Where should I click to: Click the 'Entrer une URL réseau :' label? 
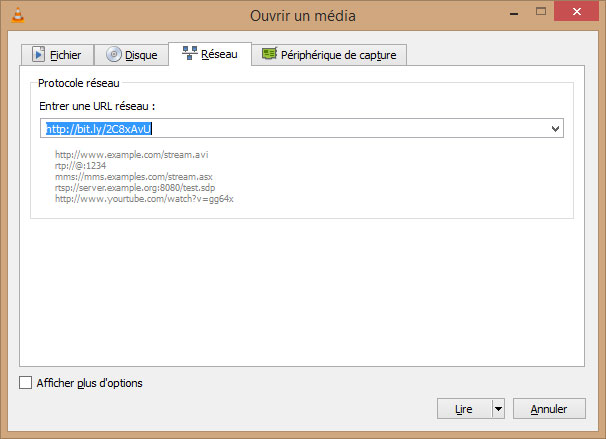[97, 106]
